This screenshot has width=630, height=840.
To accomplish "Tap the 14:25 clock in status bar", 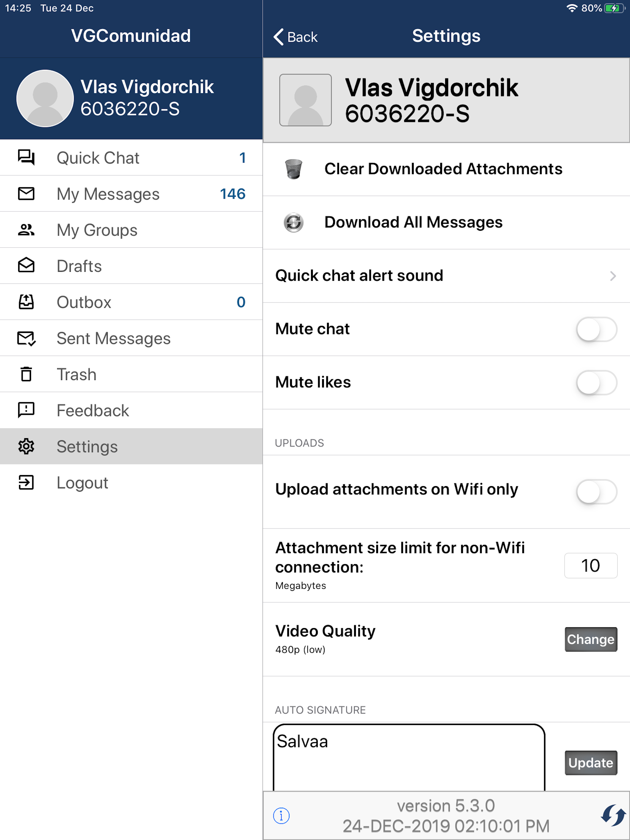I will [x=18, y=8].
